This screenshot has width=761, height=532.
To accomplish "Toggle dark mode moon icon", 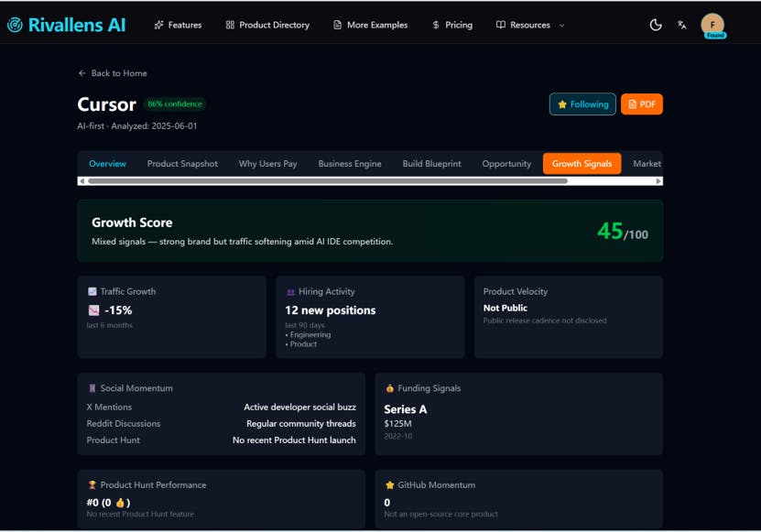I will click(656, 25).
